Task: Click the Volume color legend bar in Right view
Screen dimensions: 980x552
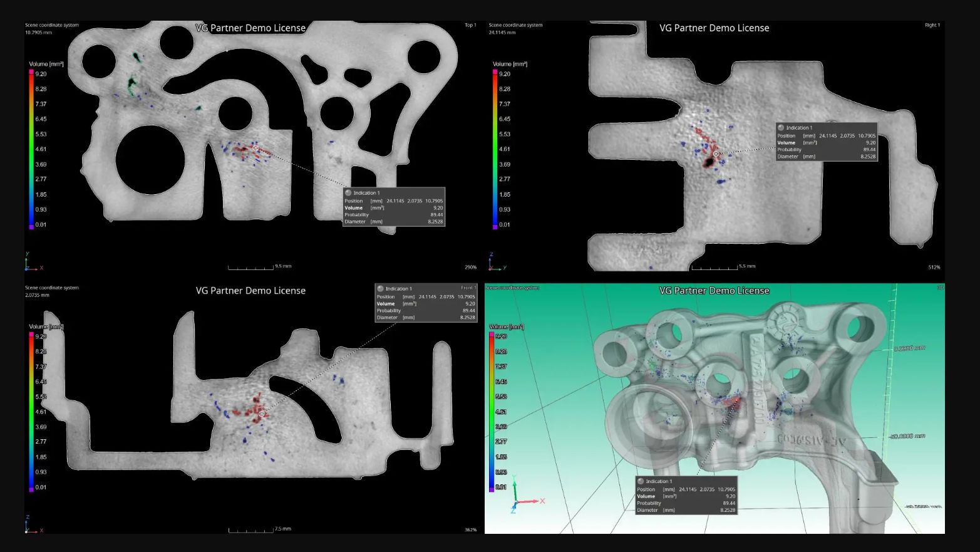Action: point(495,149)
